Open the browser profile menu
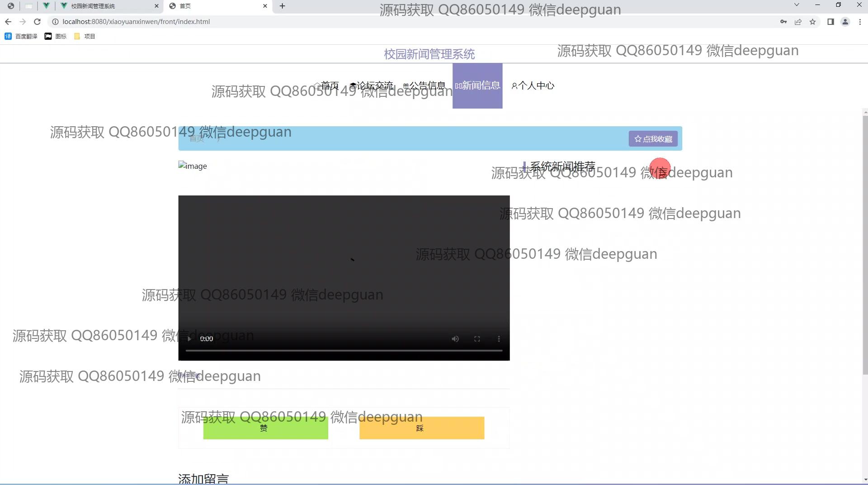The image size is (868, 485). tap(845, 22)
